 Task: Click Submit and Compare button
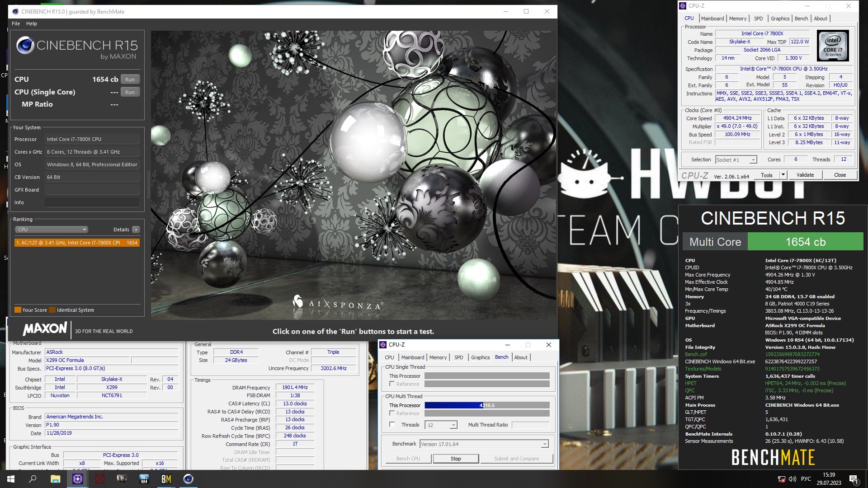pos(517,459)
